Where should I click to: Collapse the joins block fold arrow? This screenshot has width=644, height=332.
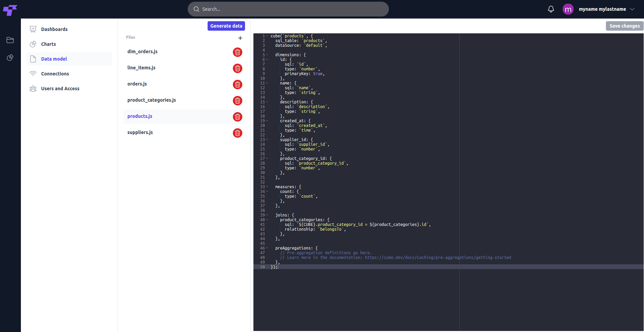(x=267, y=215)
